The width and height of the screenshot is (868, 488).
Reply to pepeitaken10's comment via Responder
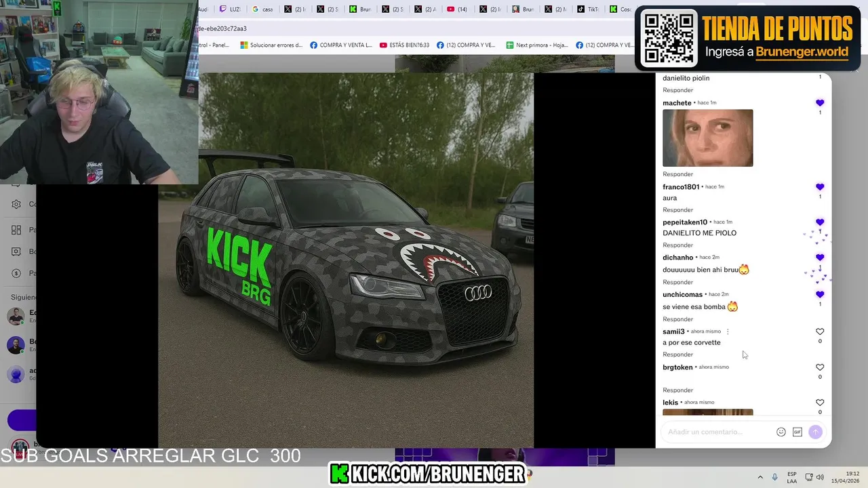coord(678,245)
